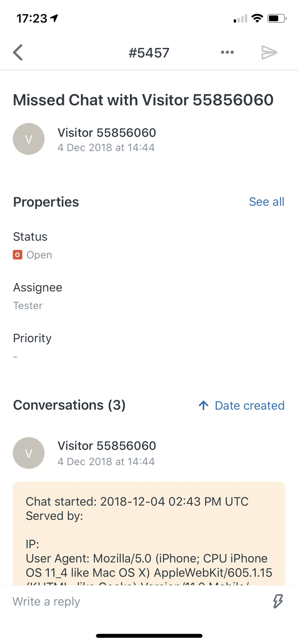298x644 pixels.
Task: Open the three-dots more options menu
Action: click(x=227, y=52)
